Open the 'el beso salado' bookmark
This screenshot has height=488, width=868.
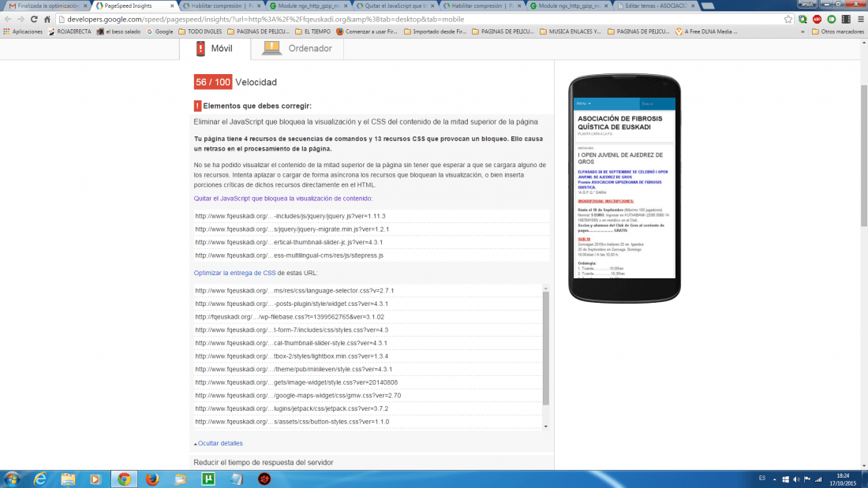tap(118, 32)
